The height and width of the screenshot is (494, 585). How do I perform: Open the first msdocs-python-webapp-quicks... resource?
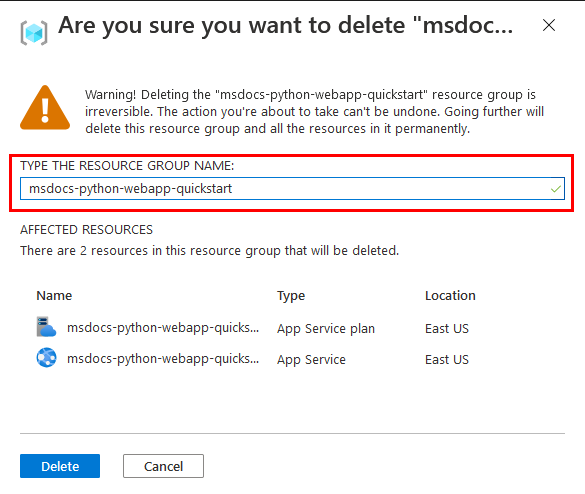coord(163,328)
